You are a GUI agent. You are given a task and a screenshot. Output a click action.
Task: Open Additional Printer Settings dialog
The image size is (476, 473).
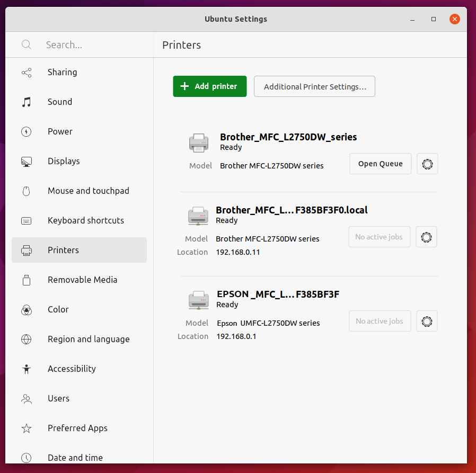click(x=314, y=86)
